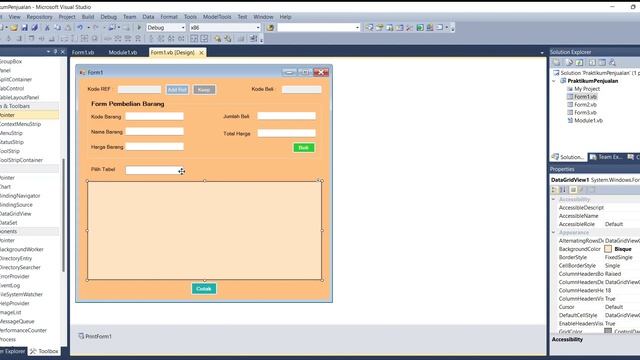Switch to the Module1.vb tab
The height and width of the screenshot is (360, 640).
[x=123, y=53]
